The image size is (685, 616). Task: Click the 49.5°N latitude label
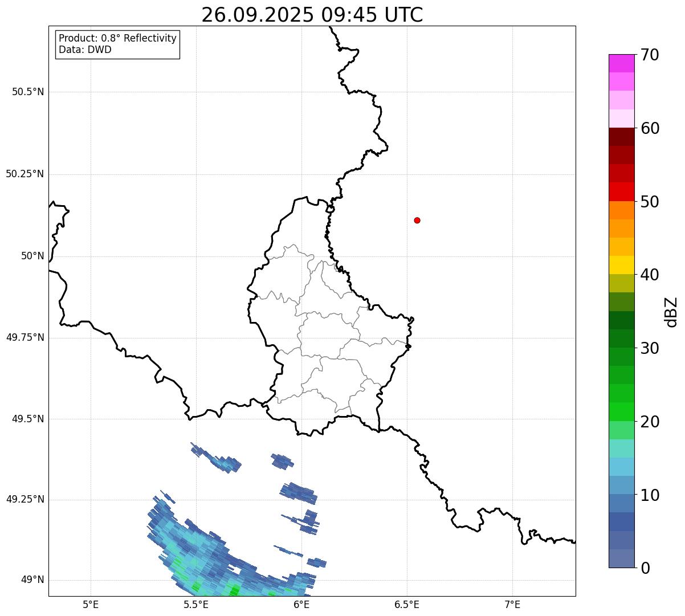coord(28,419)
